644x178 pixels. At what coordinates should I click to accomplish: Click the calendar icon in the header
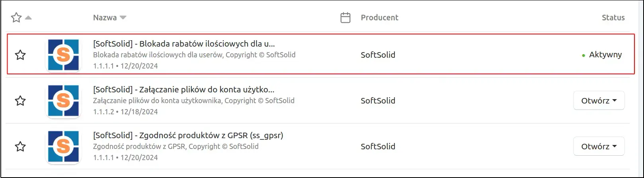[x=345, y=18]
